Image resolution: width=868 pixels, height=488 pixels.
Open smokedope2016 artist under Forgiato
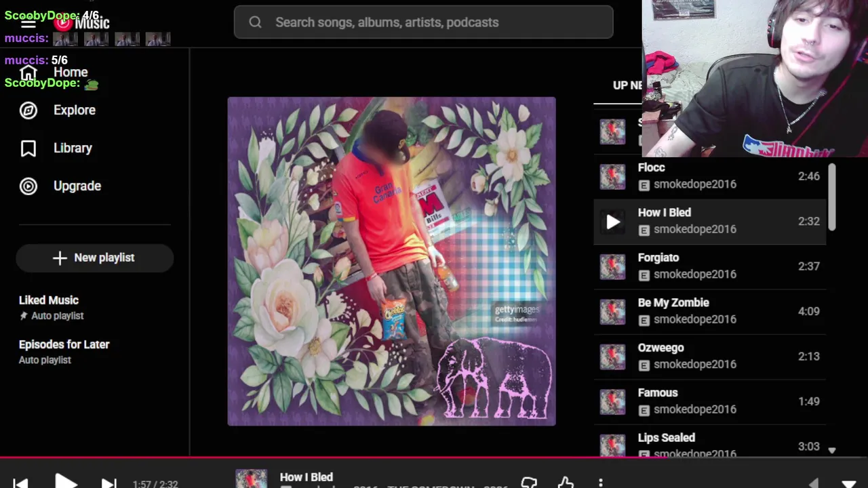click(x=695, y=274)
